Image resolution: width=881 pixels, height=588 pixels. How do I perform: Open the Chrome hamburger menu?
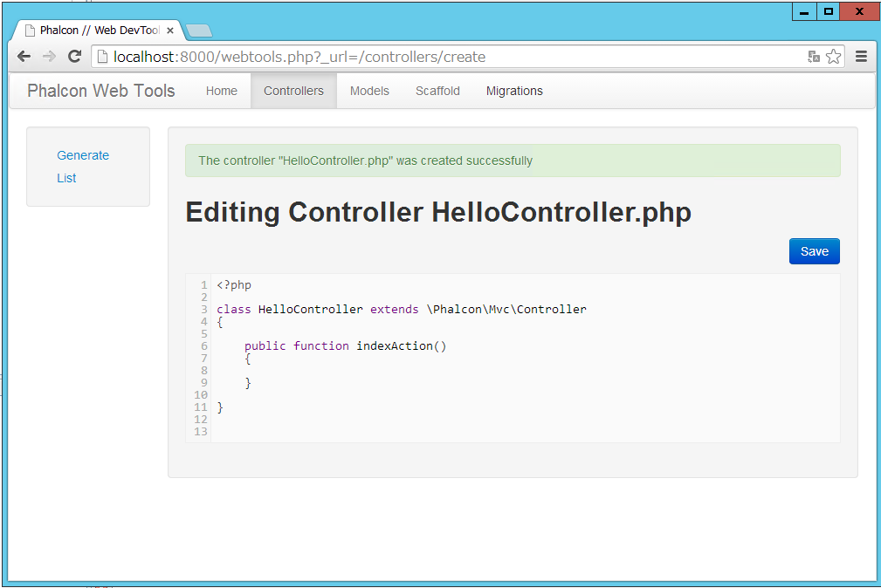coord(861,56)
